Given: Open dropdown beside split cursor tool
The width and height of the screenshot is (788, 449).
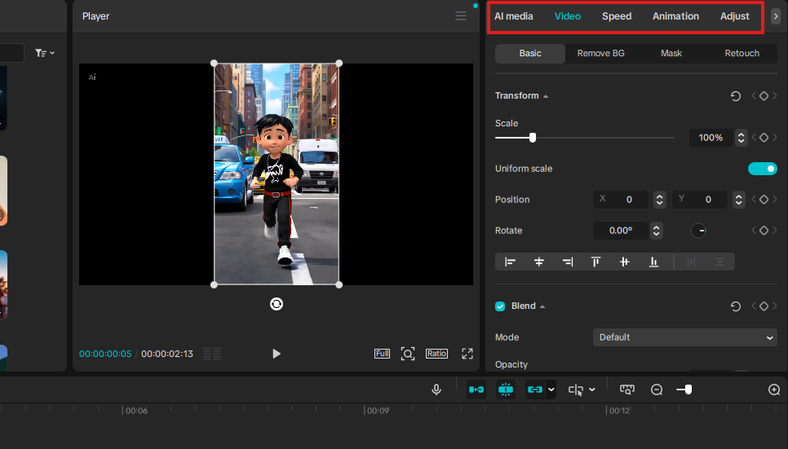Looking at the screenshot, I should (592, 390).
